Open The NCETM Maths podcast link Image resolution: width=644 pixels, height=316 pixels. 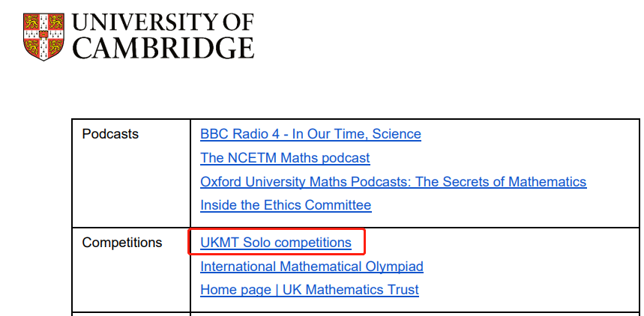pos(285,157)
